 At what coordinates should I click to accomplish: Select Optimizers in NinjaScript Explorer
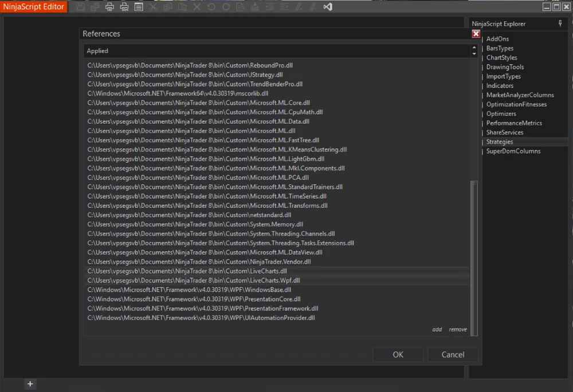click(501, 113)
